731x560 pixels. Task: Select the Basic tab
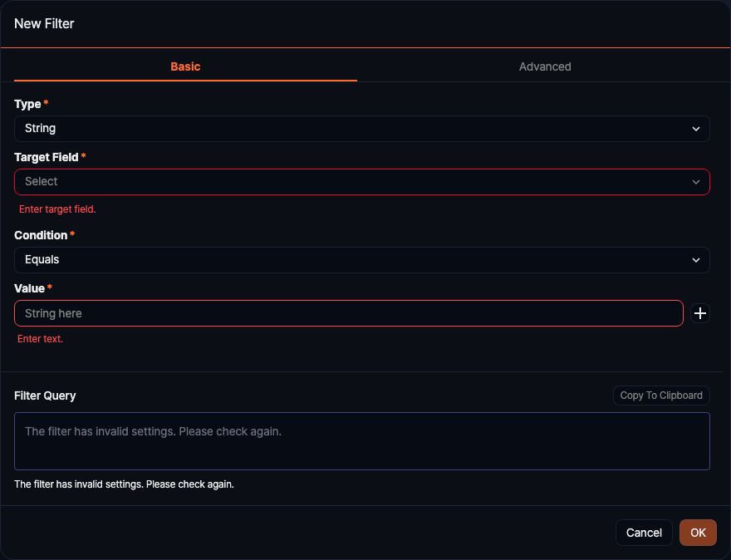(185, 66)
